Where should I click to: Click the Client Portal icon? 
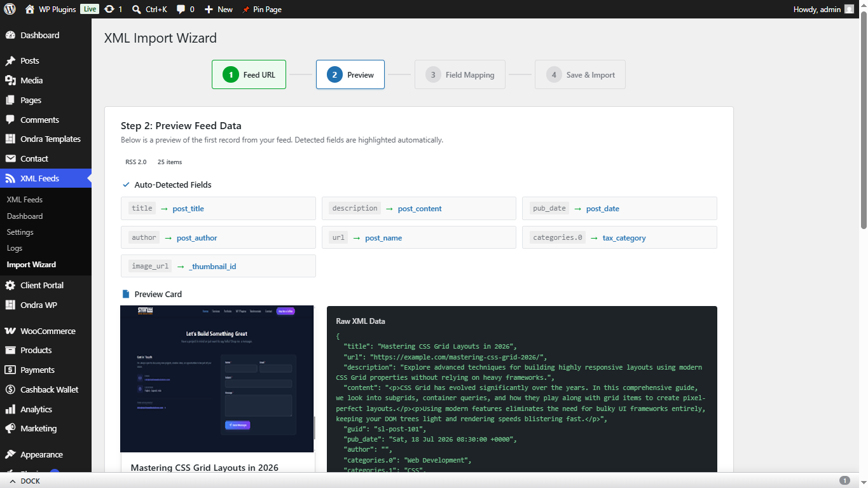tap(10, 285)
